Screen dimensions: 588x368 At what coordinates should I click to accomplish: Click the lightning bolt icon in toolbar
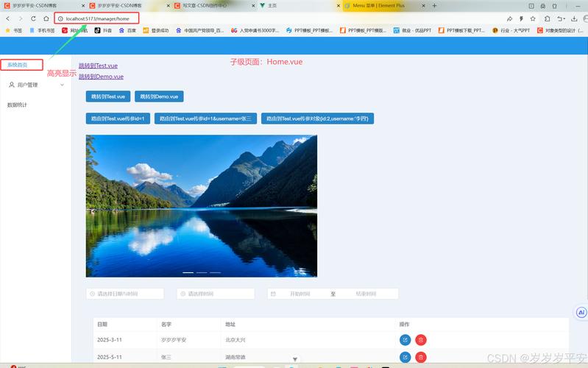pos(521,18)
